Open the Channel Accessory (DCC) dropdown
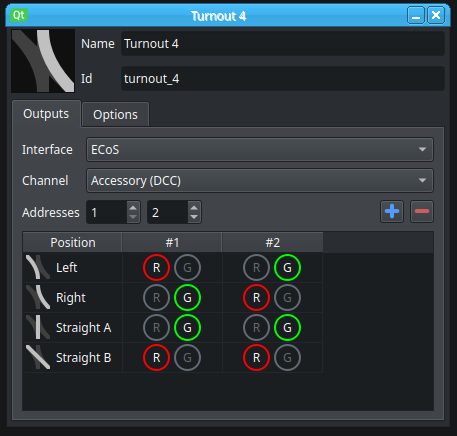457x436 pixels. coord(260,181)
